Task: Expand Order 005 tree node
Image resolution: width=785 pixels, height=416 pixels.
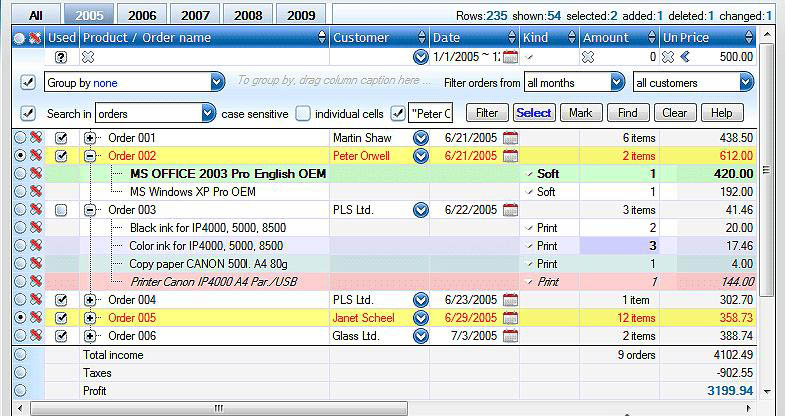Action: tap(90, 318)
